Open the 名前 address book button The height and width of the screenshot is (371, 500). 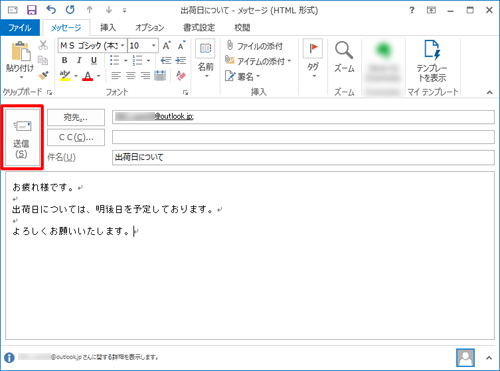pos(205,59)
